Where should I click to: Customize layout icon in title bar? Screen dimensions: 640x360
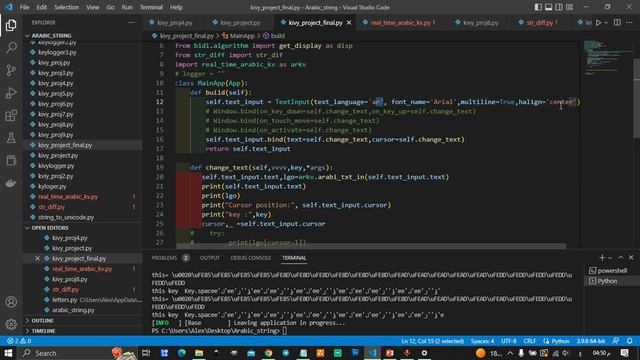569,7
